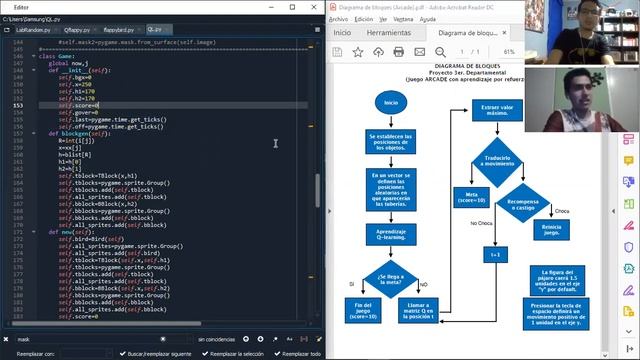The width and height of the screenshot is (640, 360).
Task: Click the cloud upload icon in Acrobat
Action: [x=378, y=52]
